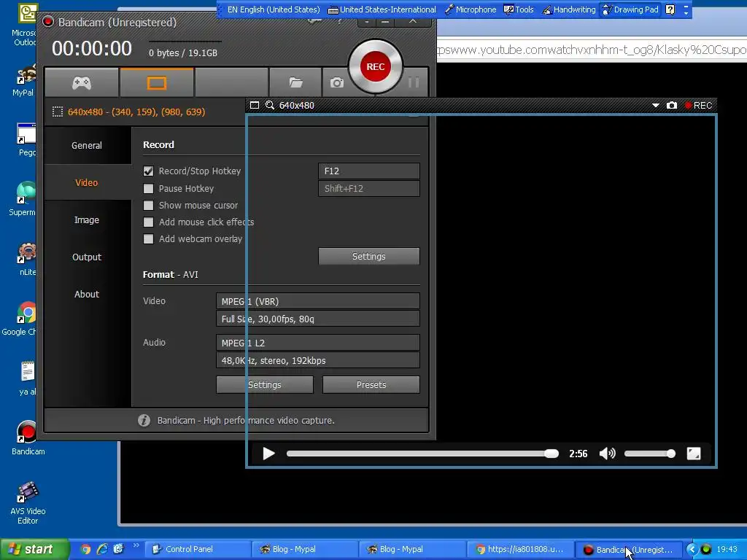The height and width of the screenshot is (560, 747).
Task: Open the Presets button
Action: [x=371, y=385]
